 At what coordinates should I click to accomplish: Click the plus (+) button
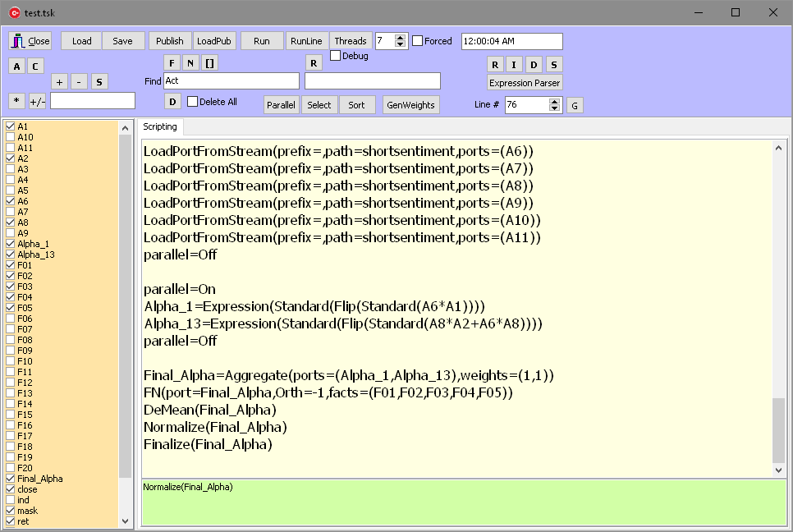pos(60,82)
